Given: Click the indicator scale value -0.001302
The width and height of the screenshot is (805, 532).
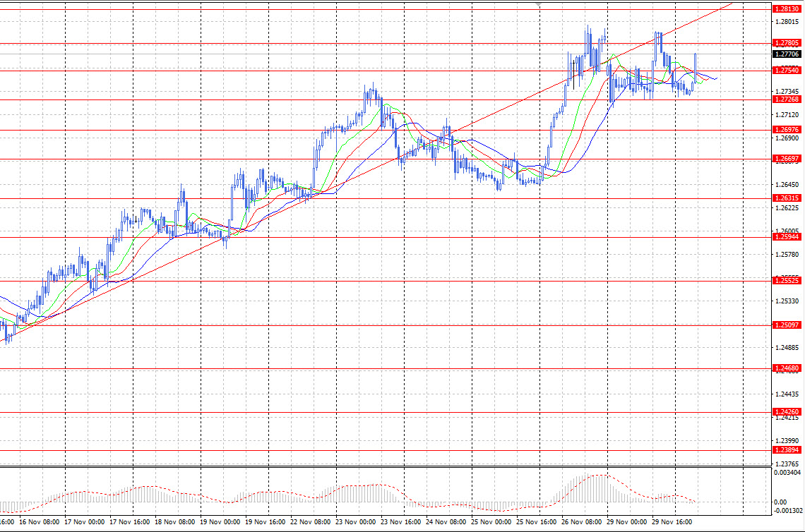Looking at the screenshot, I should click(x=787, y=510).
